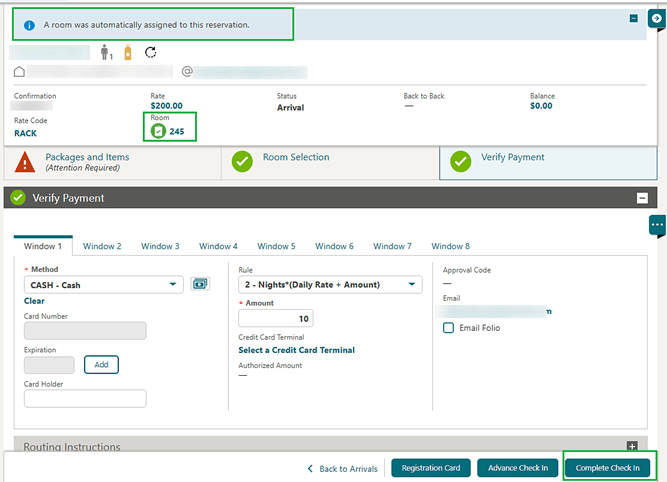Click the Expiration field

(49, 365)
